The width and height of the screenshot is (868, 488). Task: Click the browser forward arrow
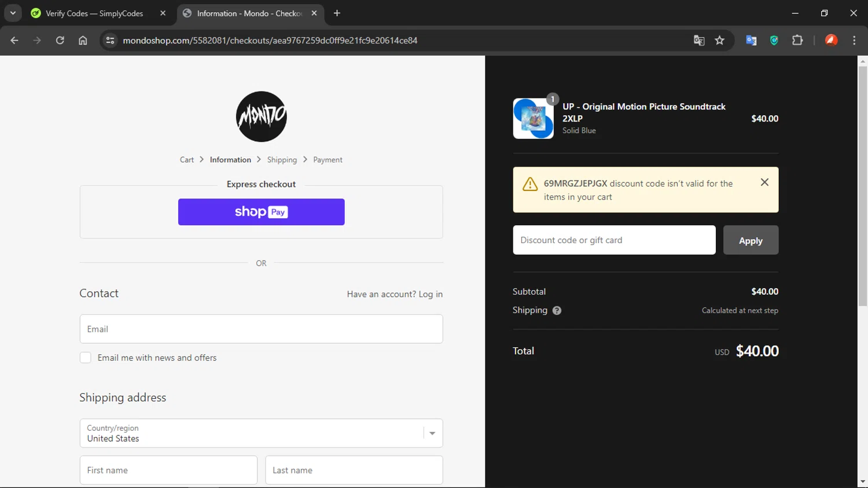point(37,41)
